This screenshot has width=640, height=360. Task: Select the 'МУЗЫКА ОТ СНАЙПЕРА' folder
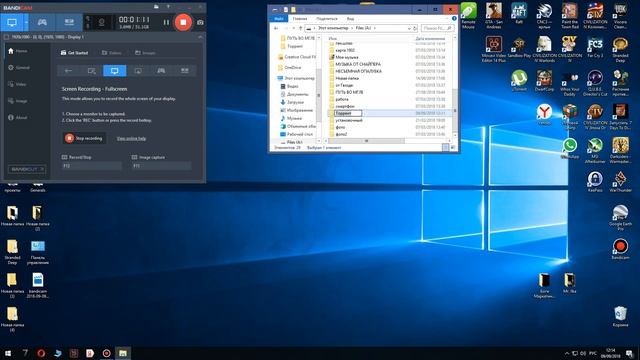coord(354,64)
